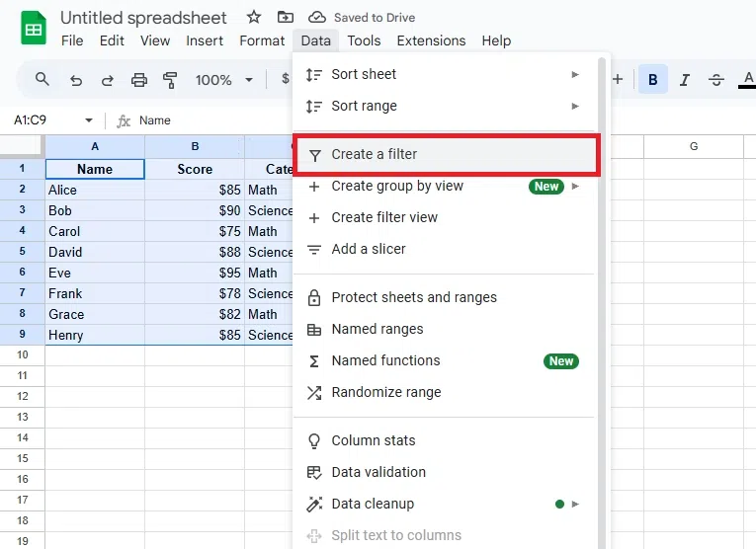The height and width of the screenshot is (549, 756).
Task: Click the cell containing Bob
Action: (95, 210)
